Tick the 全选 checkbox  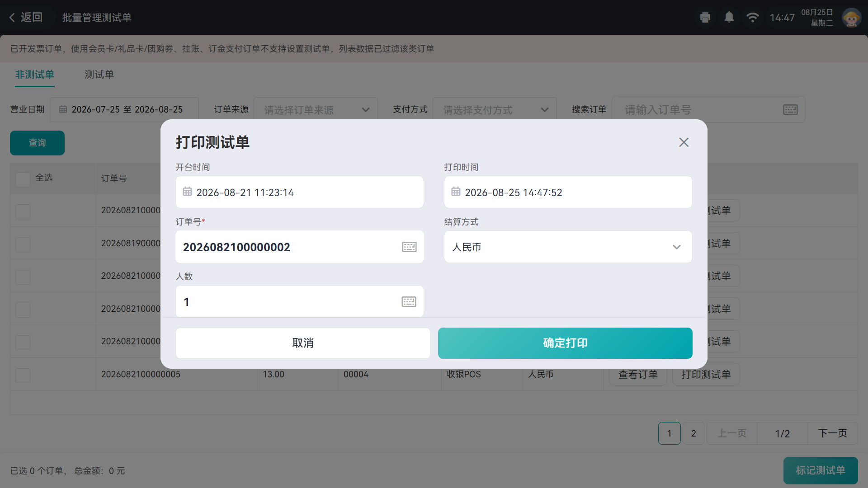(23, 179)
